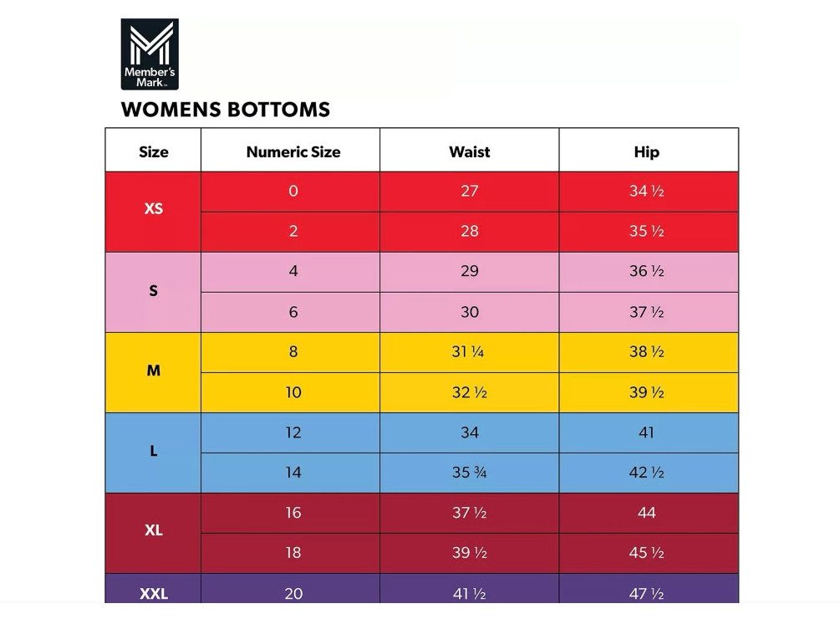Select the 31 ¼ waist measurement
Screen dimensions: 840x619
468,352
